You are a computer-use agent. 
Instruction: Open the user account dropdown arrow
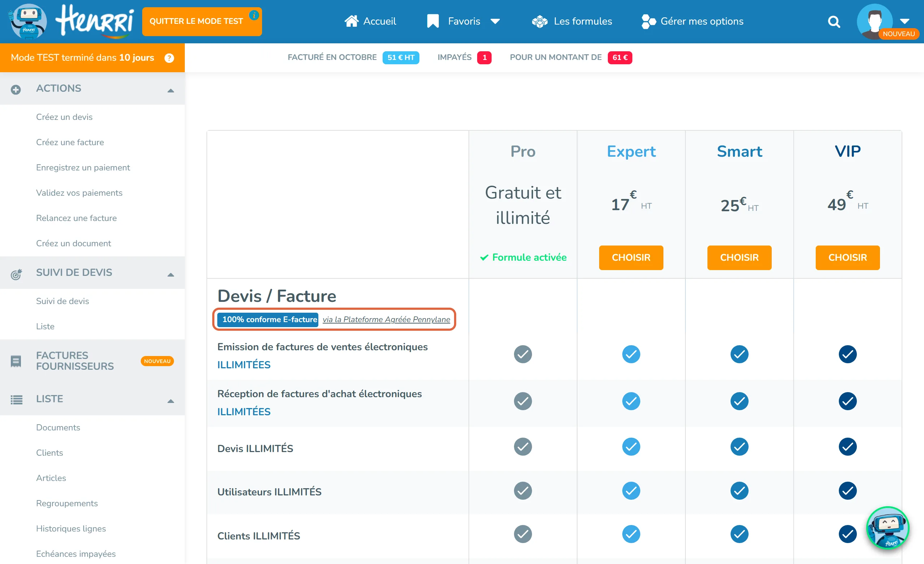pos(905,21)
